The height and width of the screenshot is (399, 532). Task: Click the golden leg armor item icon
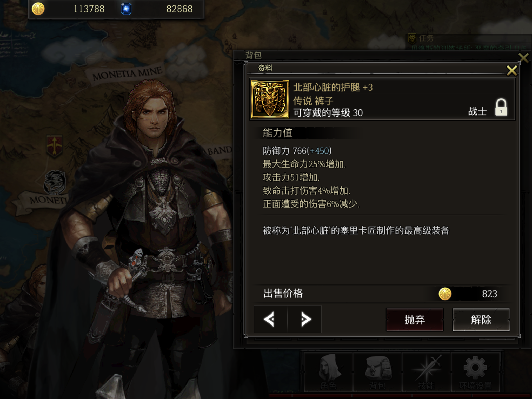[270, 99]
